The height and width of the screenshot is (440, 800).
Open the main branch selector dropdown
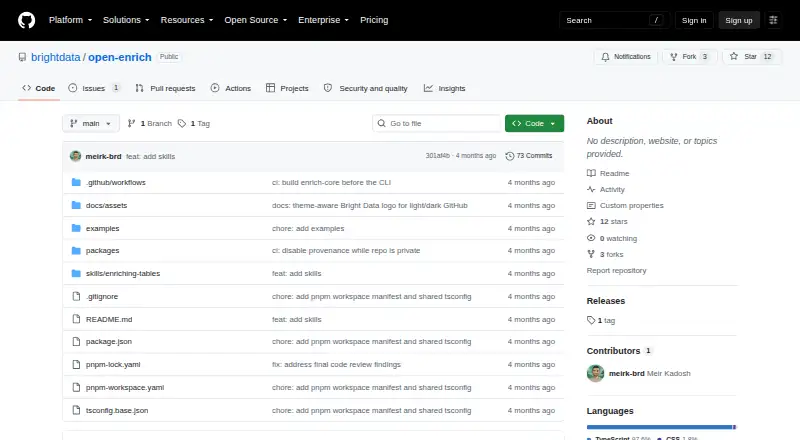(91, 124)
